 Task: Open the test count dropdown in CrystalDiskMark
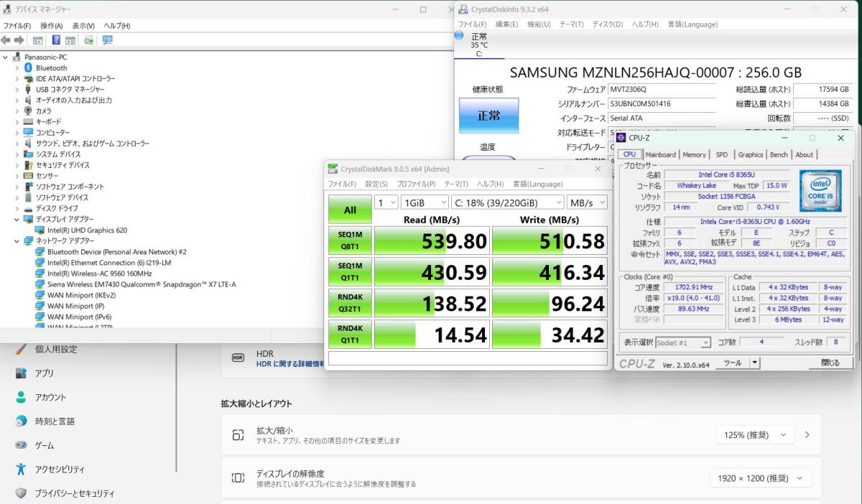tap(386, 202)
